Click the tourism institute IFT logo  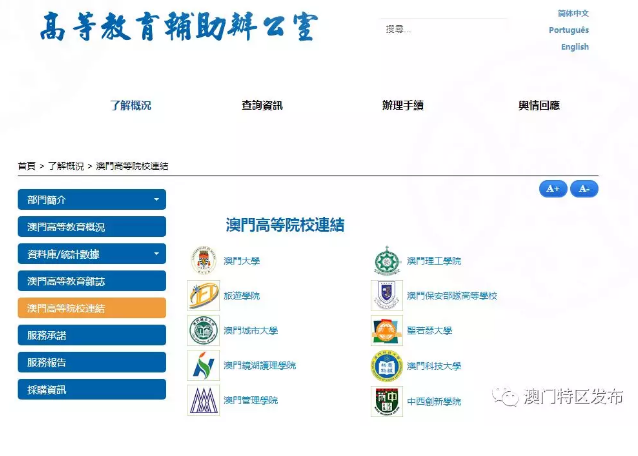click(x=203, y=295)
